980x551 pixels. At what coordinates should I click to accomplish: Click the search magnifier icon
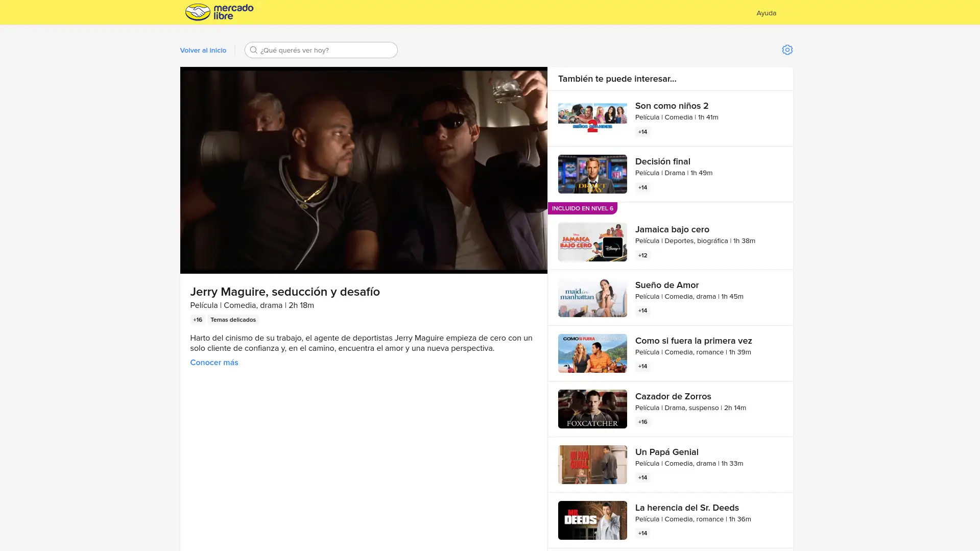tap(253, 50)
